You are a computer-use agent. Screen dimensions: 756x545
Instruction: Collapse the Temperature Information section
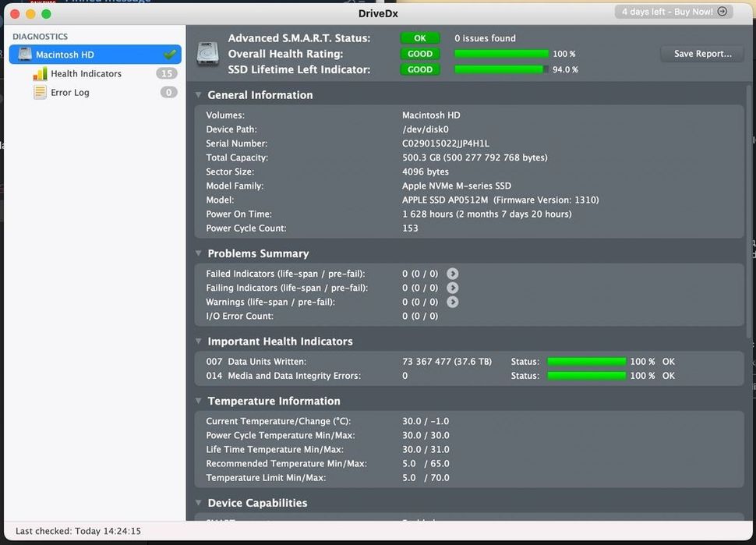[198, 401]
